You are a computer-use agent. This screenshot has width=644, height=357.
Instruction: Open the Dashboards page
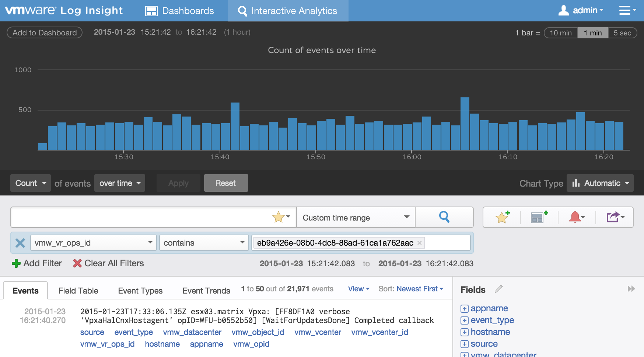tap(180, 11)
